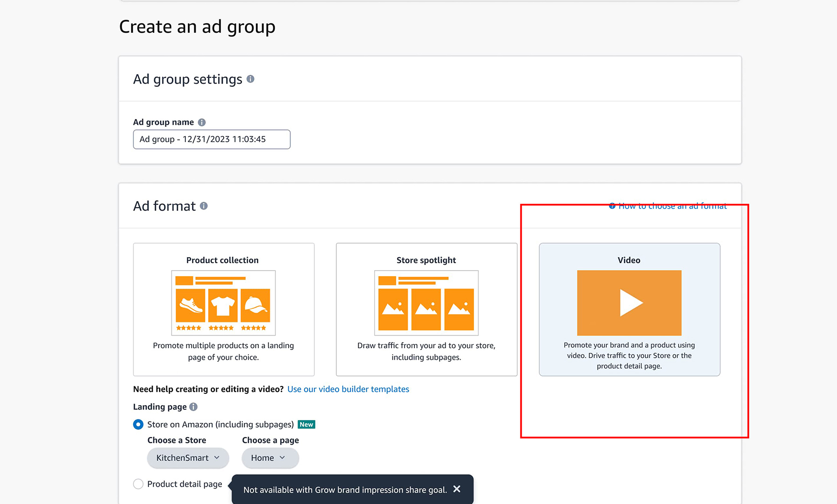Viewport: 837px width, 504px height.
Task: Select Product detail page radio button
Action: (x=138, y=484)
